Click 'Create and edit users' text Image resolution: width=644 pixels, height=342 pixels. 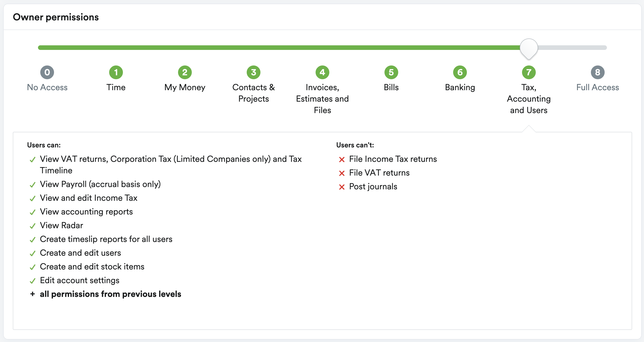[x=80, y=253]
